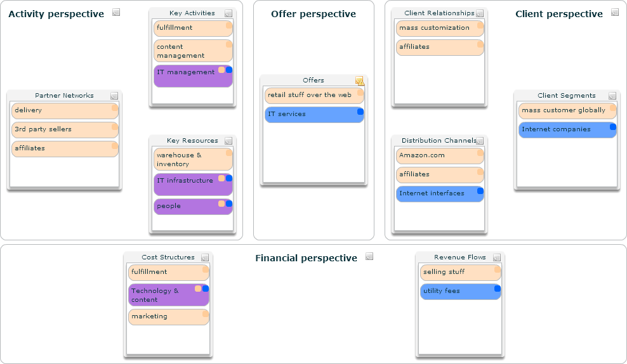
Task: Click the Key Resources header icon
Action: 228,141
